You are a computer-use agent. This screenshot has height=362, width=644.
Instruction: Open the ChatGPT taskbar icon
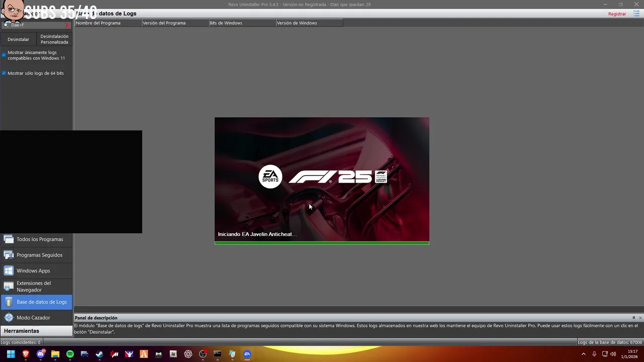point(188,354)
